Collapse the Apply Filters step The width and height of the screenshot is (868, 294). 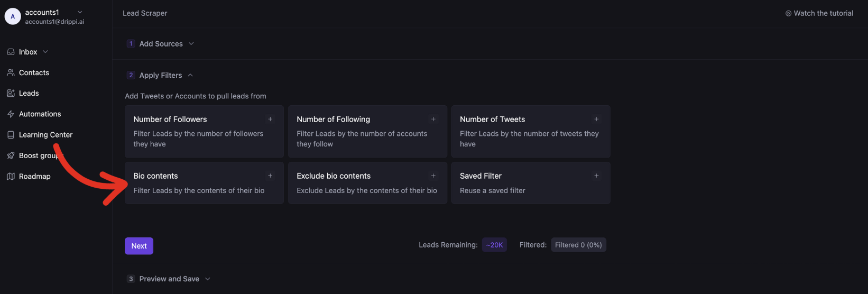click(x=190, y=75)
